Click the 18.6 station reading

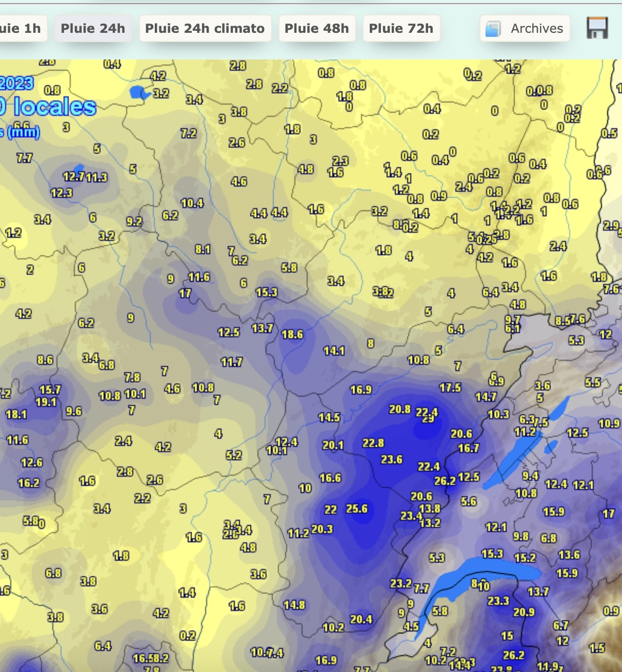(x=292, y=334)
